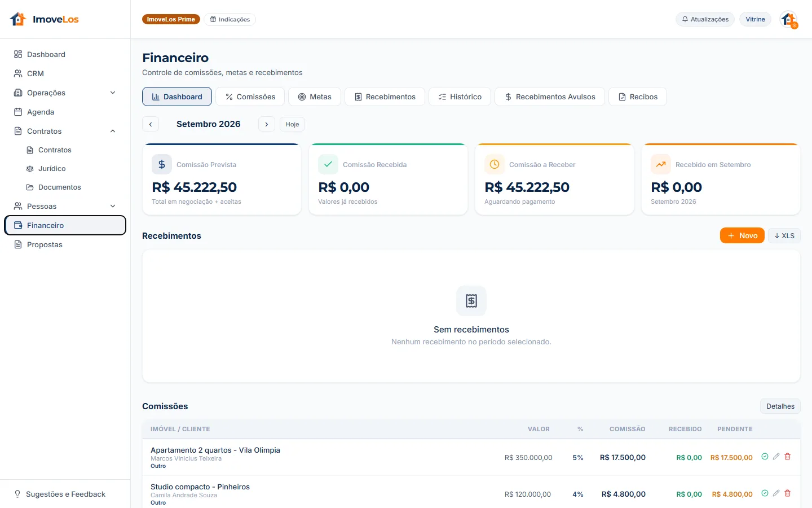Open Agenda in the sidebar
This screenshot has height=508, width=812.
coord(65,112)
